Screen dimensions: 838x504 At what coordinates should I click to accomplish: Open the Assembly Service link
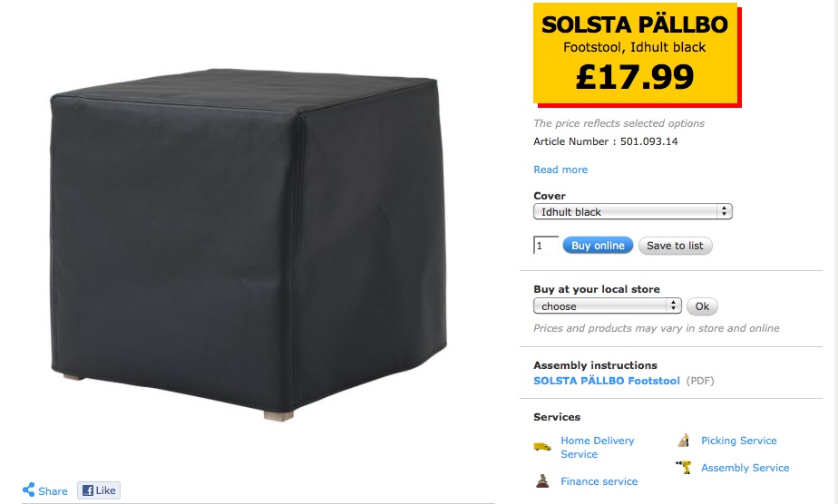[745, 468]
